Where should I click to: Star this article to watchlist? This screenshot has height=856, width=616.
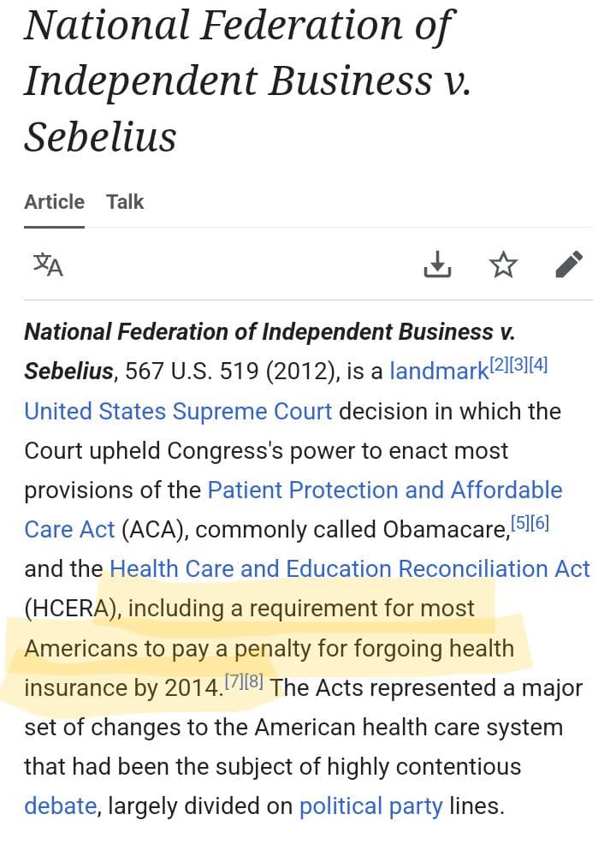(503, 265)
